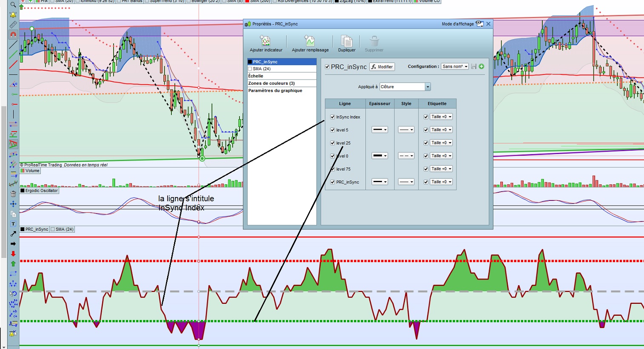This screenshot has width=644, height=349.
Task: Pick the diagonal arrow drawing tool
Action: [13, 234]
